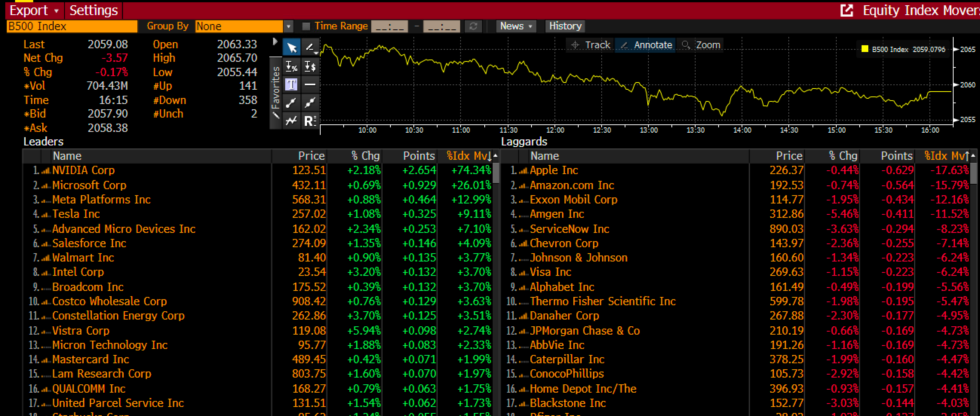The width and height of the screenshot is (980, 416).
Task: Click mini chart icon beside Amazon.com Inc
Action: (524, 186)
